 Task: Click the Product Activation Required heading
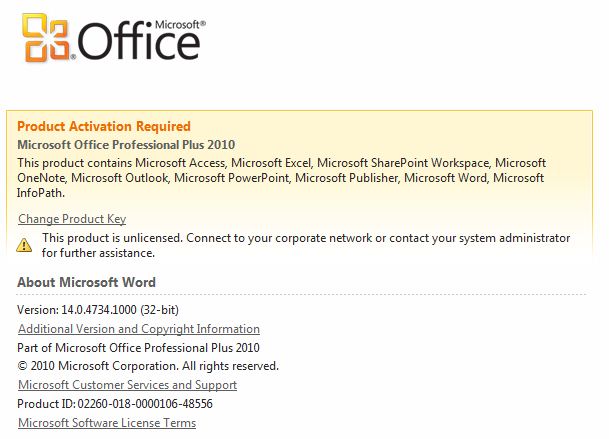coord(104,127)
